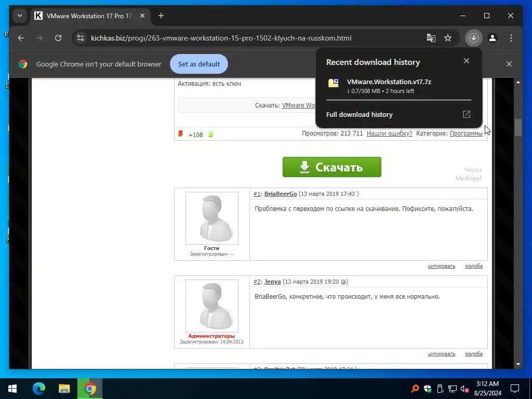Open Jenya user profile link
The width and height of the screenshot is (532, 399).
[272, 282]
